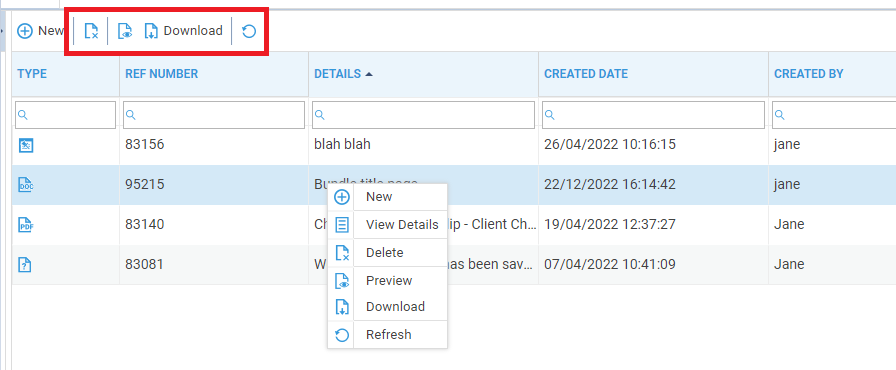Click 'Jane' in the 83140 row
The width and height of the screenshot is (896, 370).
click(x=789, y=225)
